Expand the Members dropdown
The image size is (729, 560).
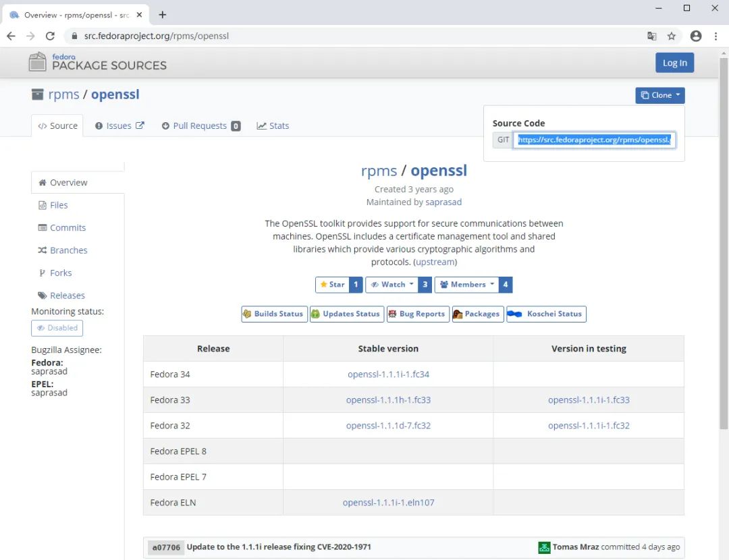(467, 285)
